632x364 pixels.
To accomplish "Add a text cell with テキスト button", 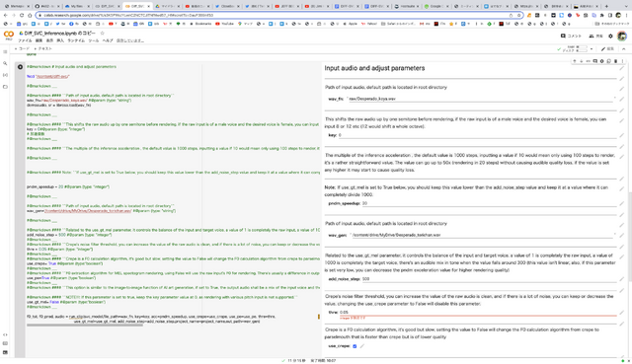I will pos(43,48).
